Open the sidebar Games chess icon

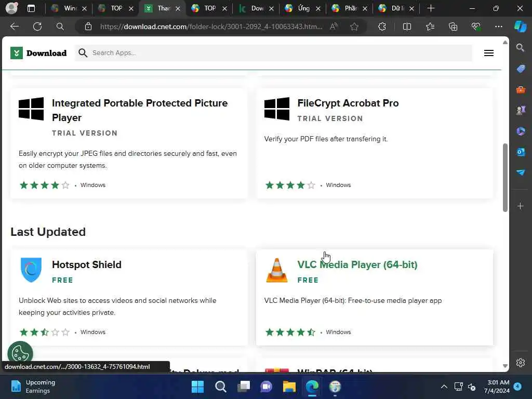521,110
